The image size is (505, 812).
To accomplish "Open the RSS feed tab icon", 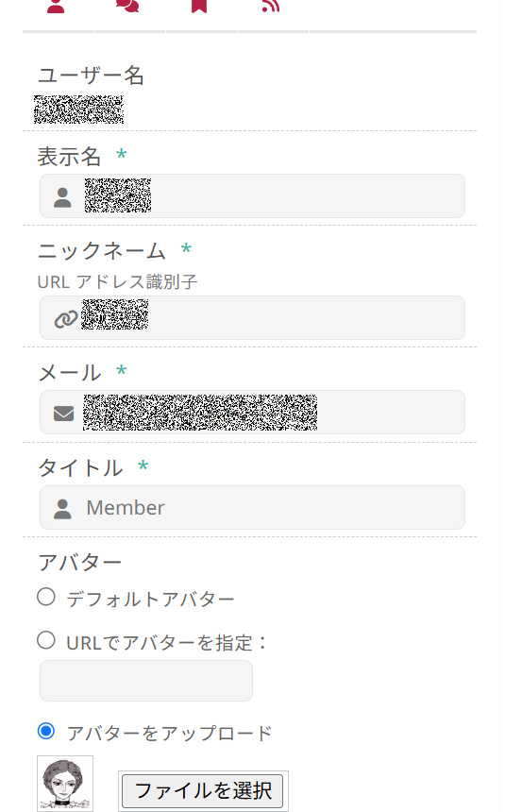I will 270,6.
